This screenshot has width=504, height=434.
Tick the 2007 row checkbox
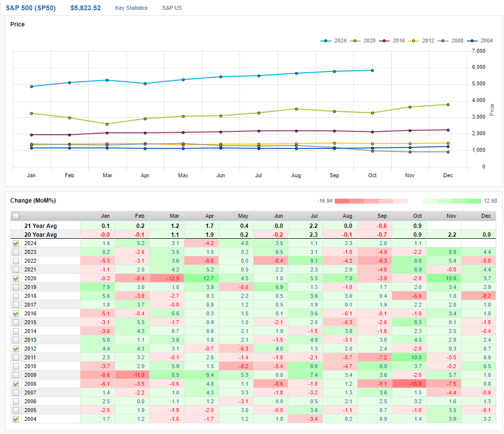[16, 393]
